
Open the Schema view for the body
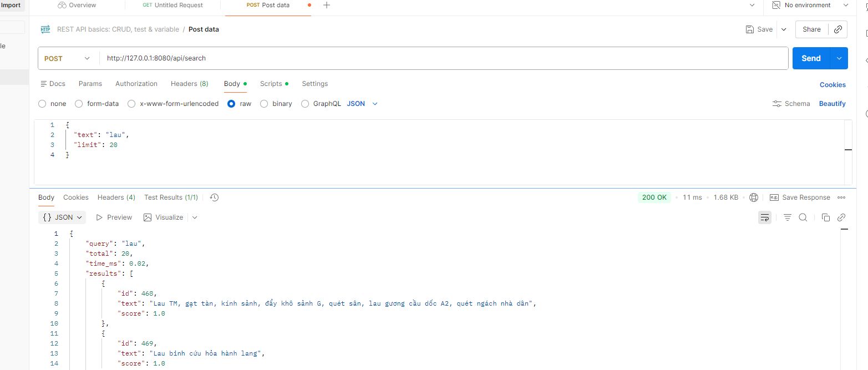[x=791, y=103]
